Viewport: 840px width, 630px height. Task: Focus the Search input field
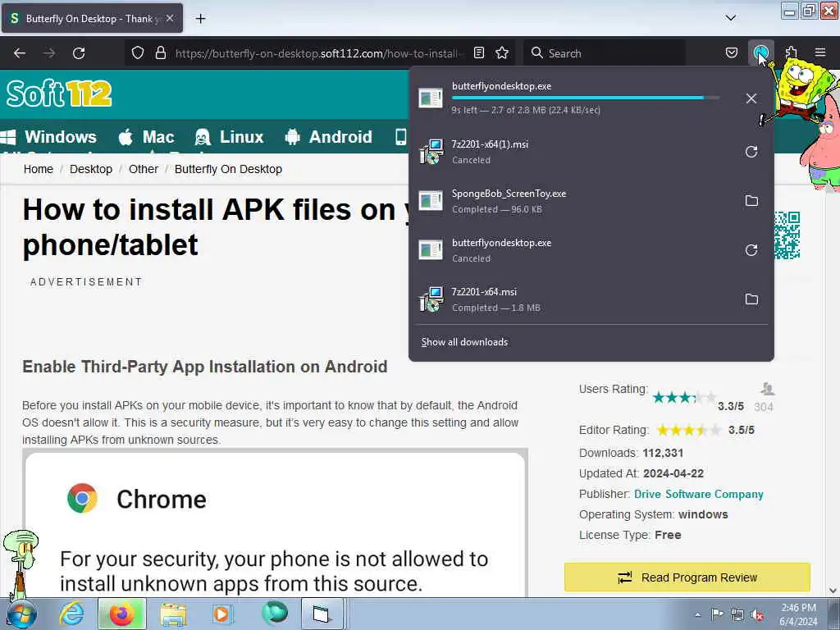click(x=605, y=53)
